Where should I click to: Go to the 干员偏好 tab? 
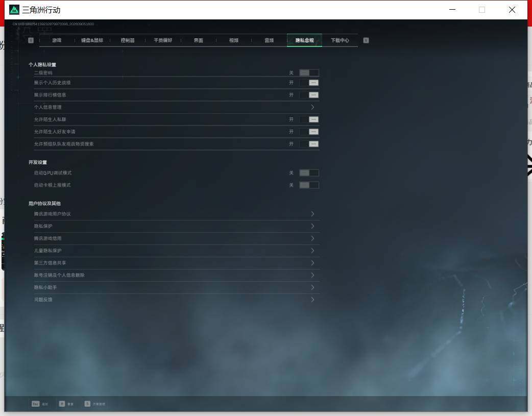(163, 40)
